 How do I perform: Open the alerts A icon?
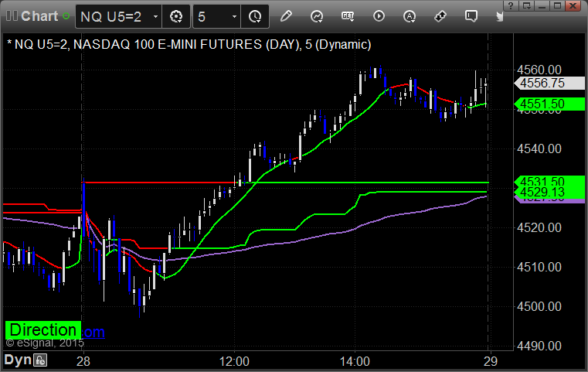[410, 16]
